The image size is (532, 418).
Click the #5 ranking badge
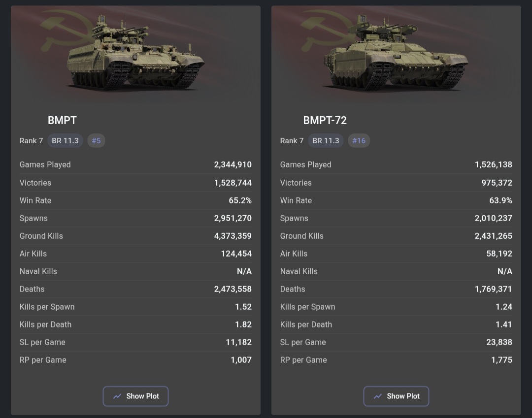[96, 141]
